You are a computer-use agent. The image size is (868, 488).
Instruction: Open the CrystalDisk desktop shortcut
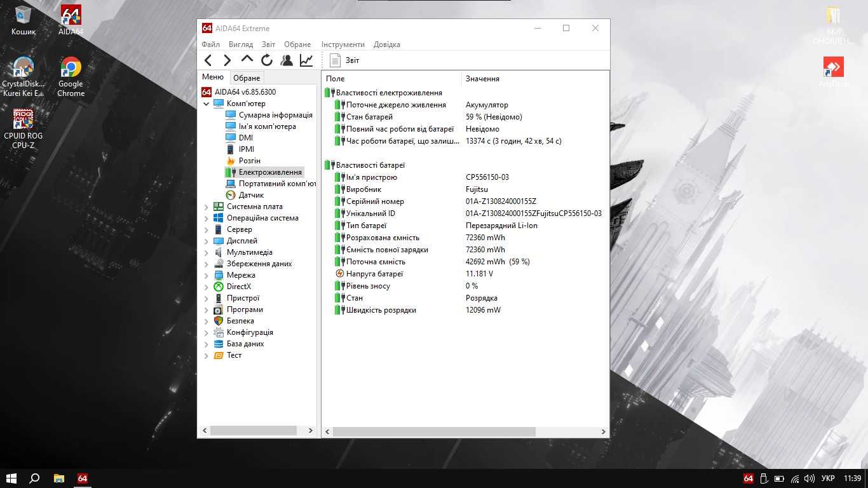click(24, 77)
